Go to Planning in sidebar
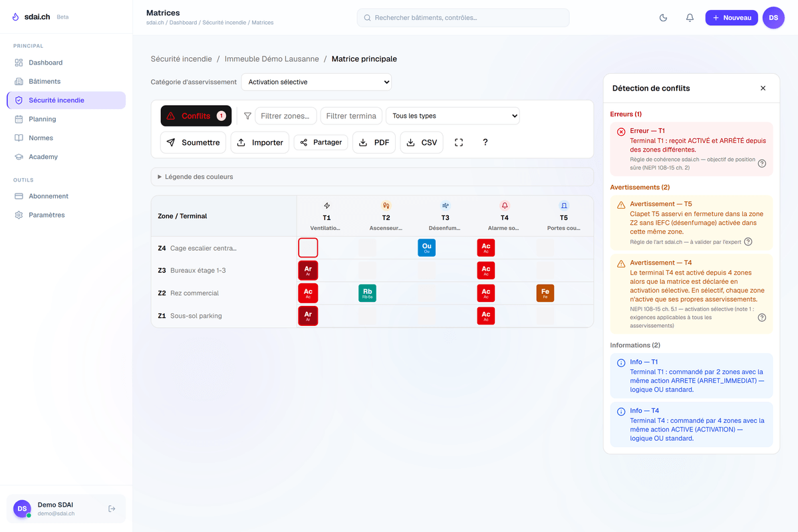This screenshot has width=798, height=532. pyautogui.click(x=66, y=119)
